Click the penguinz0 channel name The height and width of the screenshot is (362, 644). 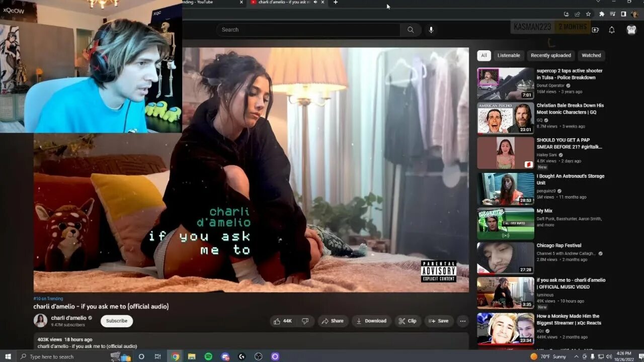coord(546,191)
